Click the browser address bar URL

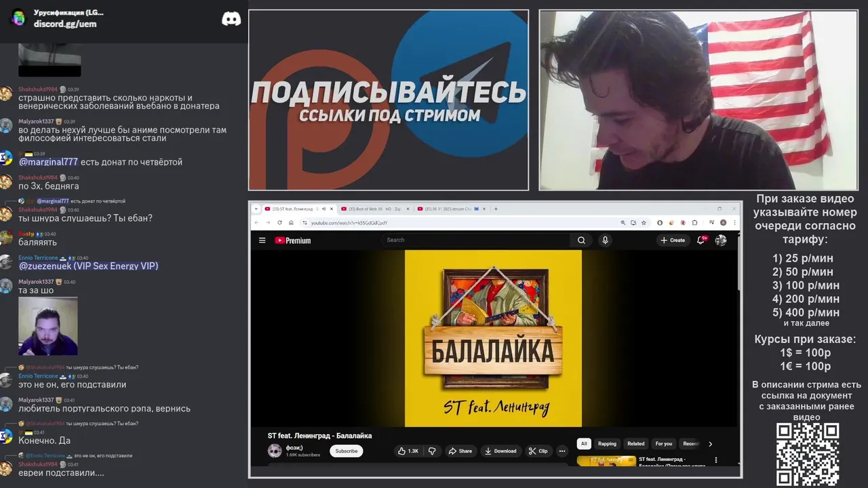pyautogui.click(x=350, y=222)
